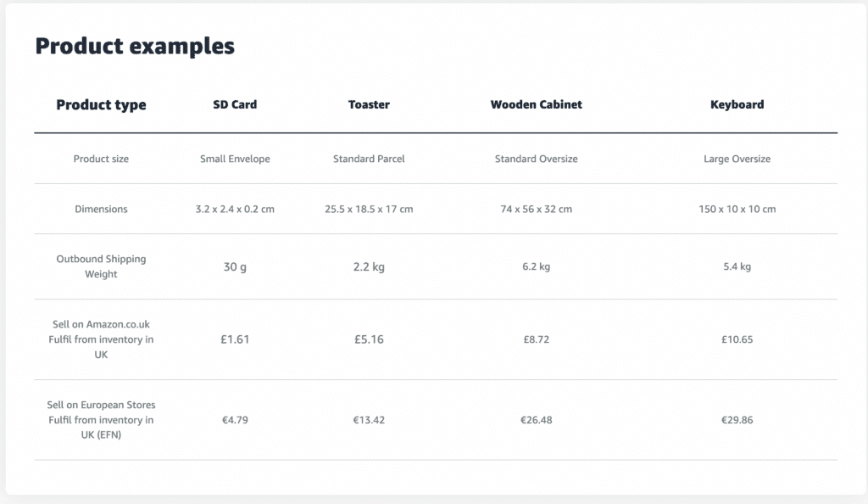Click the Dimensions row label
The height and width of the screenshot is (504, 868).
click(101, 209)
